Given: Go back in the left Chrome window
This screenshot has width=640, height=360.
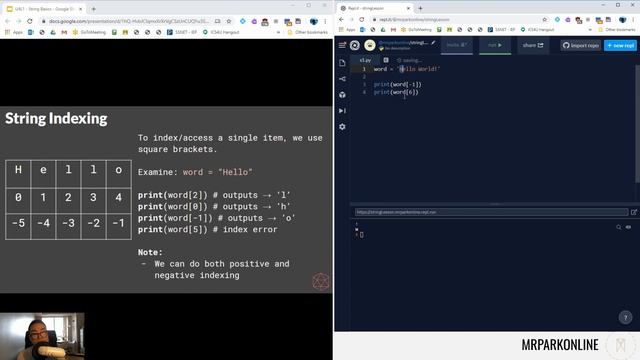Looking at the screenshot, I should click(x=8, y=21).
